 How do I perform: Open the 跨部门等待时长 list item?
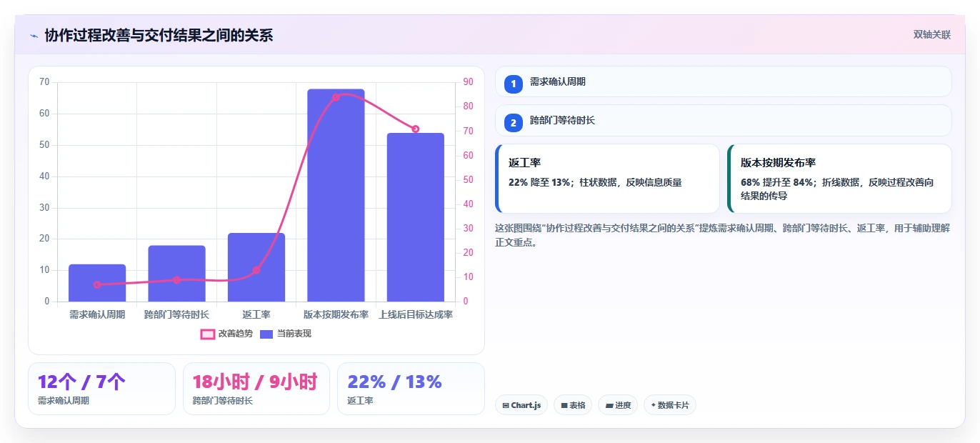(x=724, y=121)
